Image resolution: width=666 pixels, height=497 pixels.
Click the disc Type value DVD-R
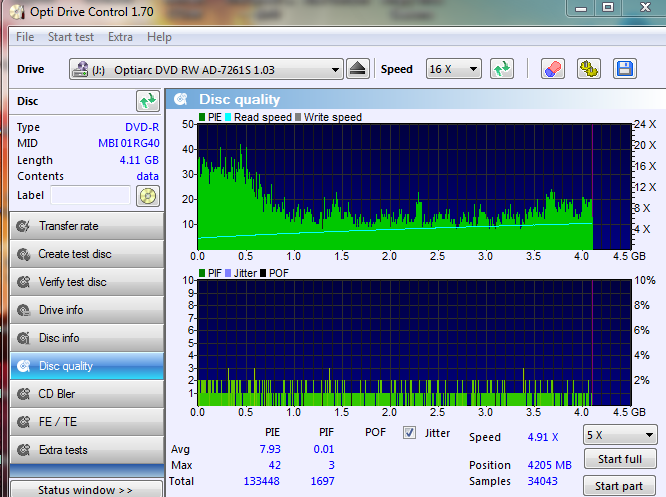[142, 127]
